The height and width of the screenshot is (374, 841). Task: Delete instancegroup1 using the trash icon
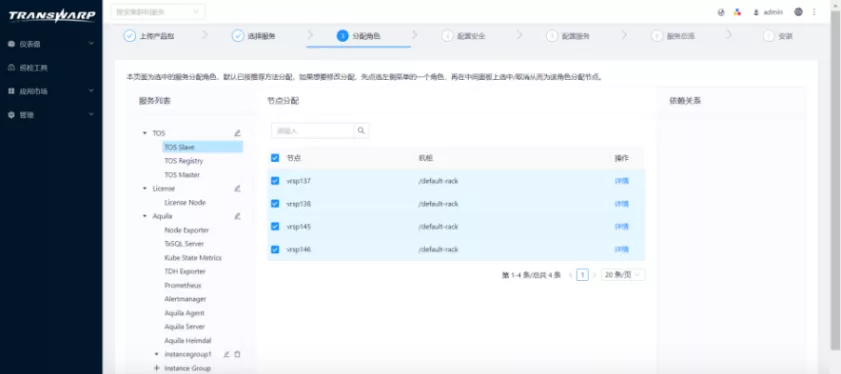(x=238, y=354)
